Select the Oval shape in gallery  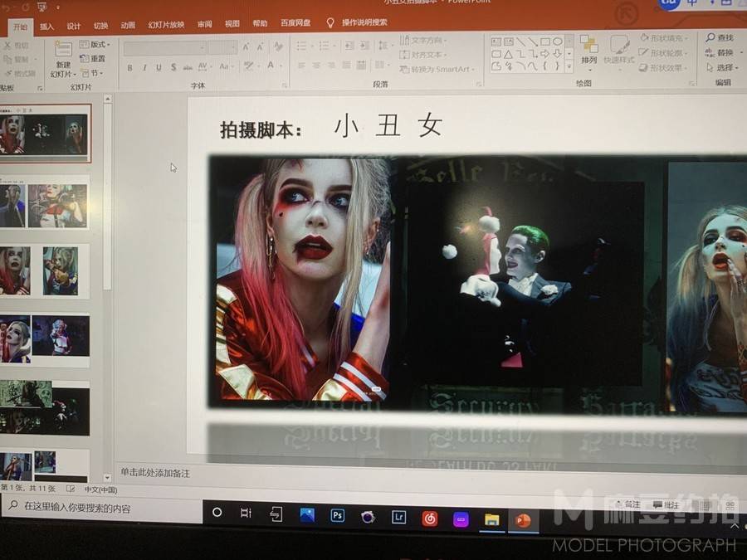(558, 41)
